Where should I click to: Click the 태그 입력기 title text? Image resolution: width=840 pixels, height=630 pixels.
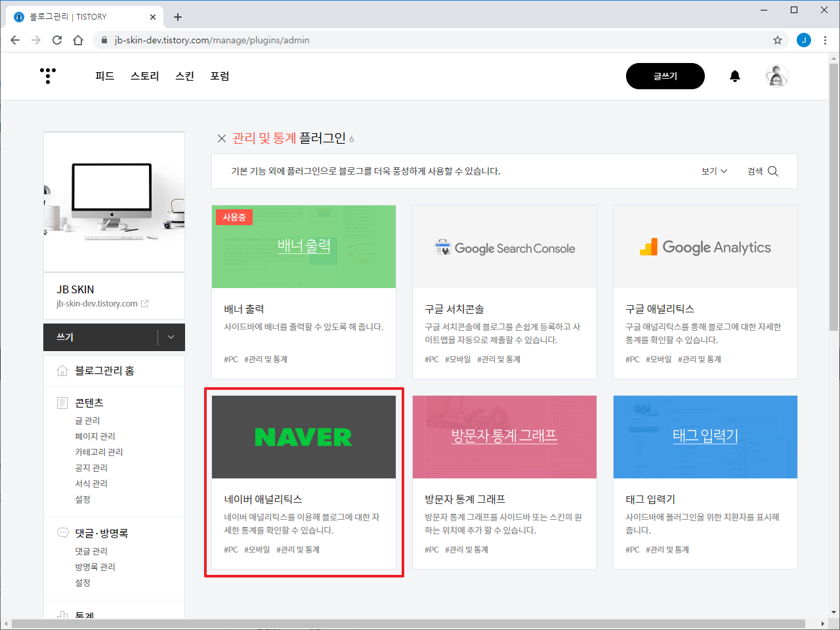point(650,499)
